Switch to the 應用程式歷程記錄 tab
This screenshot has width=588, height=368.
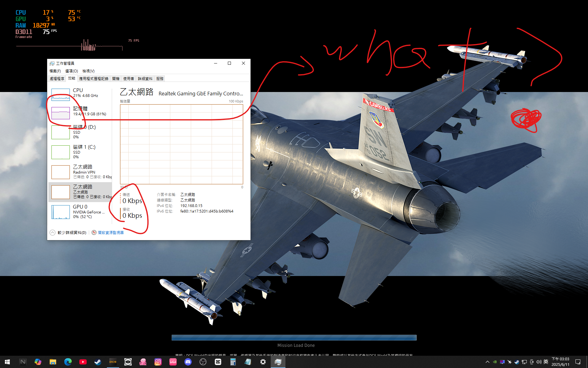pos(94,79)
